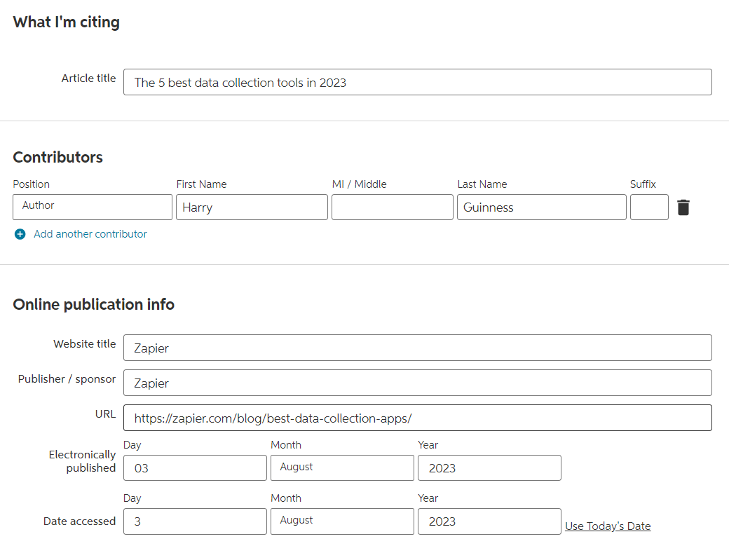This screenshot has height=560, width=729.
Task: Click the Add another contributor link text
Action: [90, 234]
